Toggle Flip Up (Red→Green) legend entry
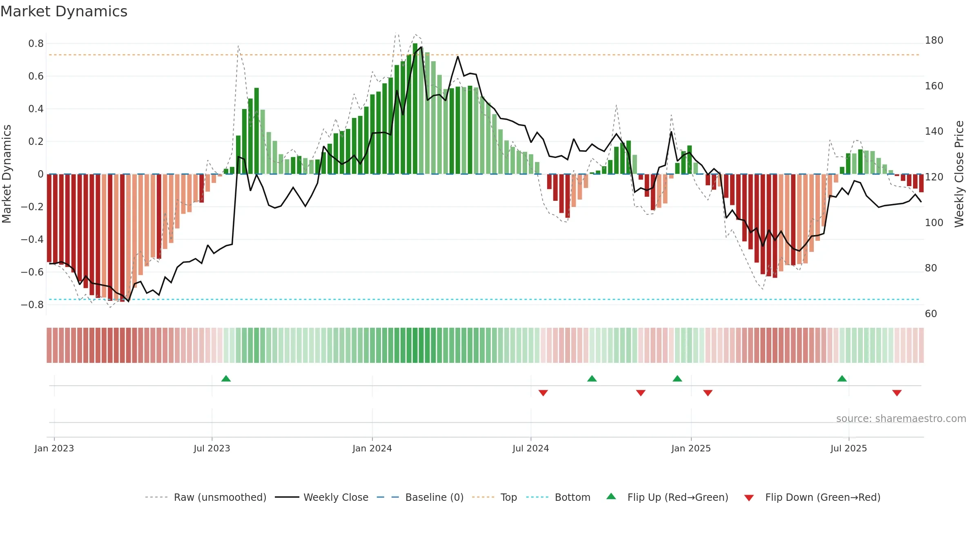This screenshot has height=551, width=980. pyautogui.click(x=667, y=497)
